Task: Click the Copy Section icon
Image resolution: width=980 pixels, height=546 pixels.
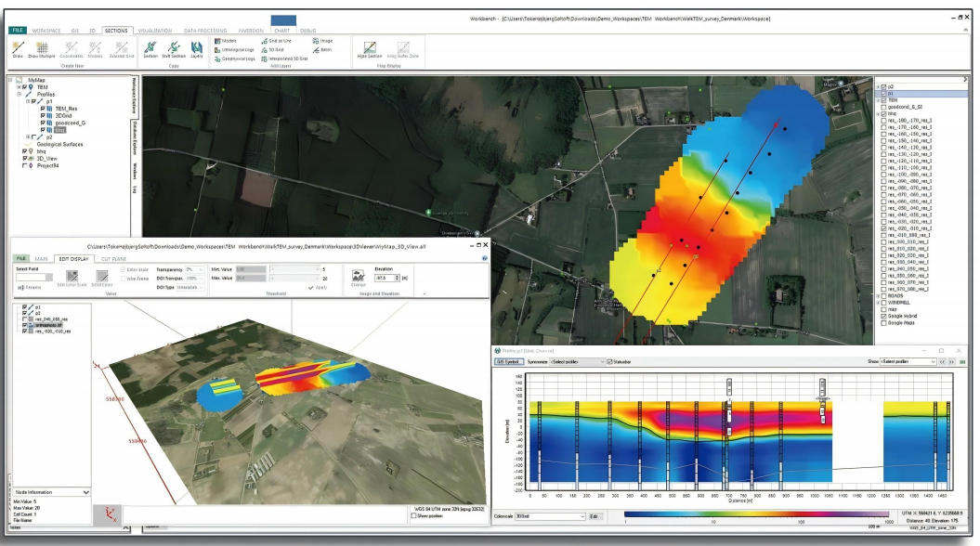Action: [150, 47]
